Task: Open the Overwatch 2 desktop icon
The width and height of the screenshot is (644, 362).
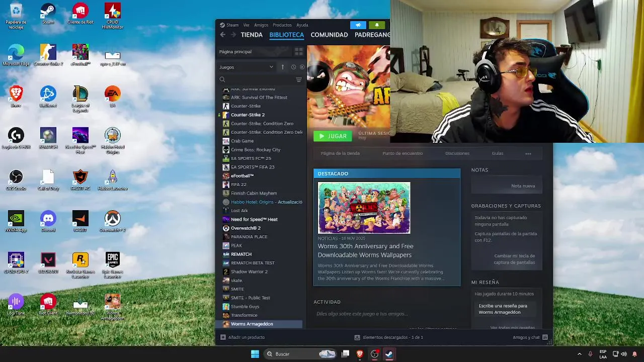Action: (112, 221)
